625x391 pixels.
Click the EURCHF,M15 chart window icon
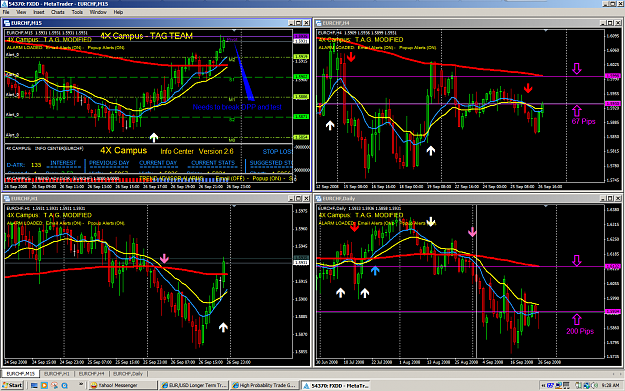(7, 23)
